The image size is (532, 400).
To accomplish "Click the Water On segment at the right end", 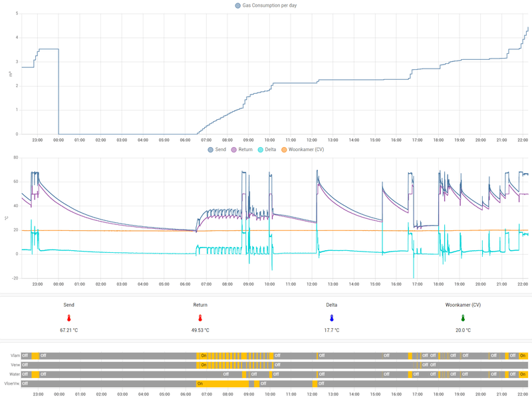I will [x=523, y=374].
